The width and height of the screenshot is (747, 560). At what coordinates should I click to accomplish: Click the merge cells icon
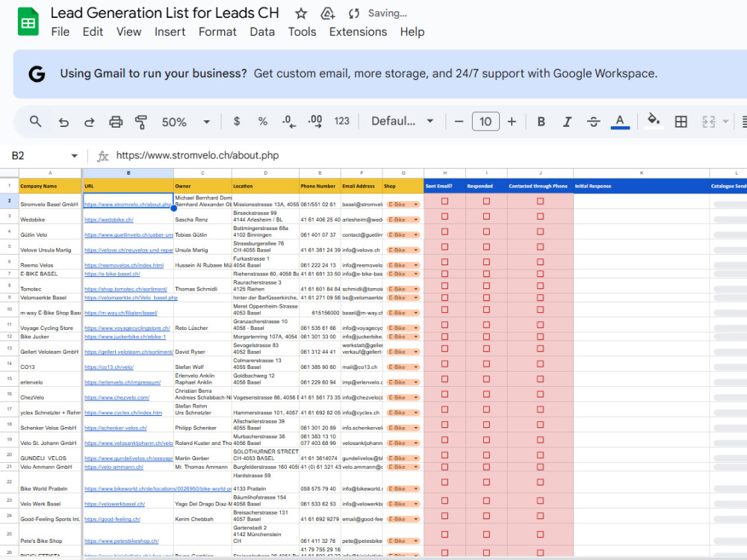point(708,122)
